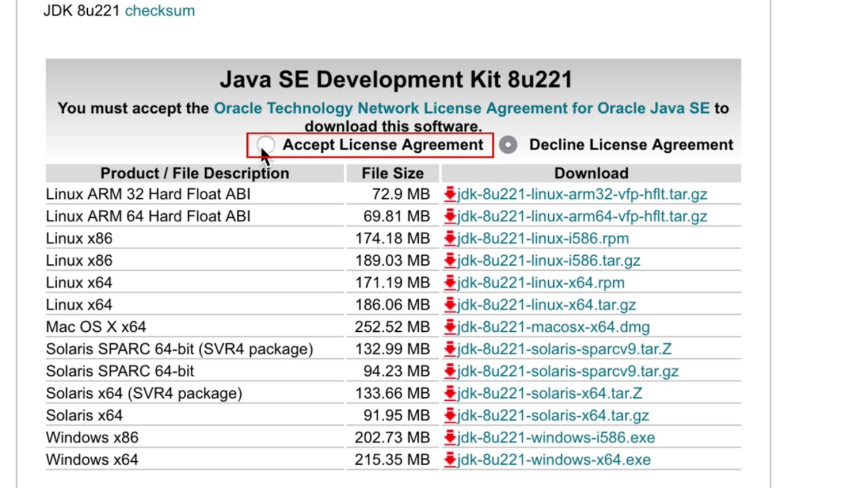Select the Decline License Agreement radio button
The image size is (868, 488).
point(508,145)
